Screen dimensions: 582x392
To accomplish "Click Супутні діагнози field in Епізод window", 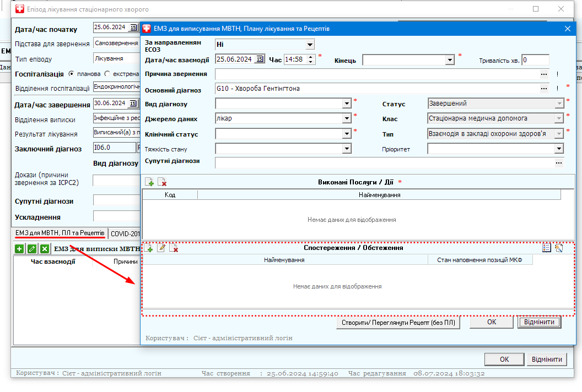I will tap(116, 200).
